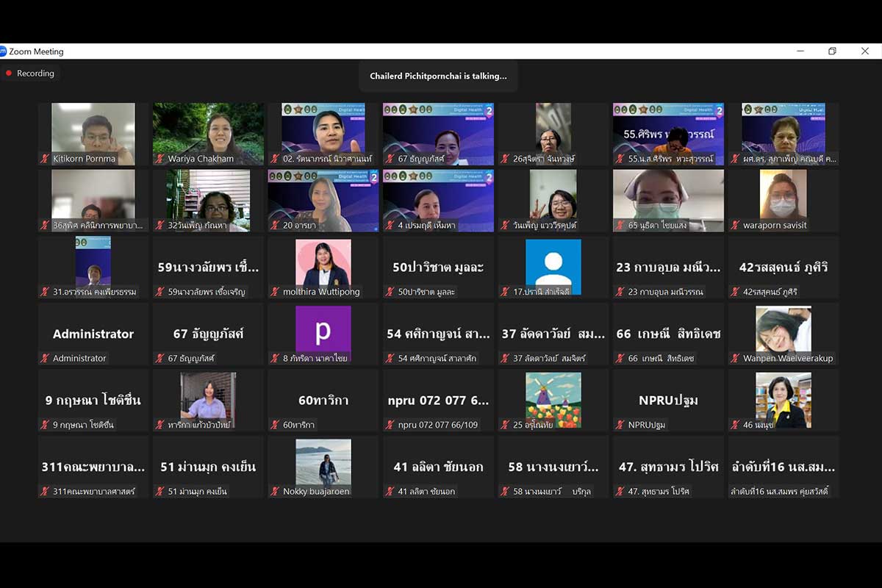
Task: Select Kitikorn Pornma's video tile
Action: click(93, 132)
